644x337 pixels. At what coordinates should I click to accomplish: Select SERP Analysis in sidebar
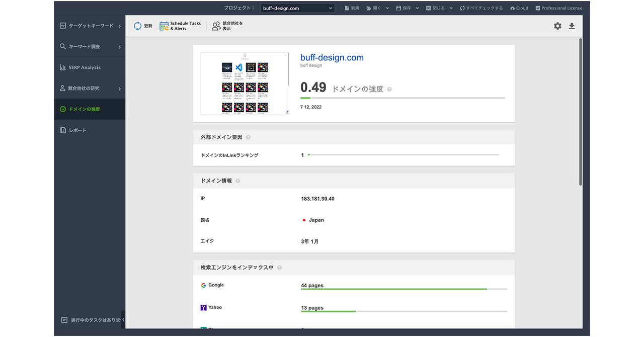coord(85,67)
